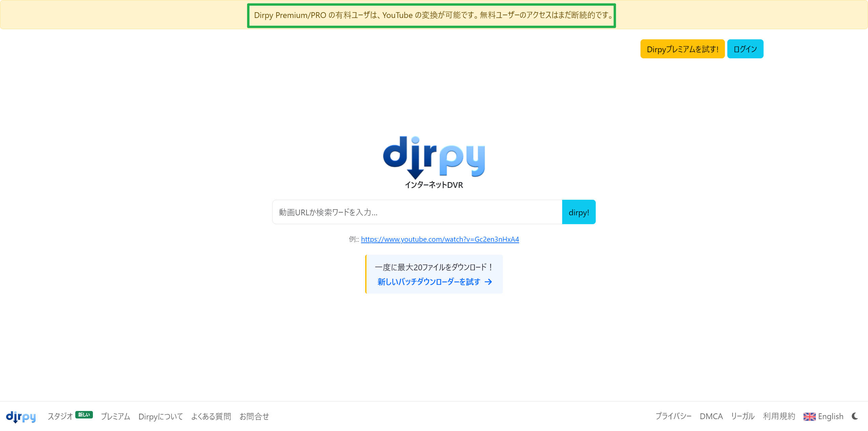Click the ログイン button
The width and height of the screenshot is (868, 431).
745,49
